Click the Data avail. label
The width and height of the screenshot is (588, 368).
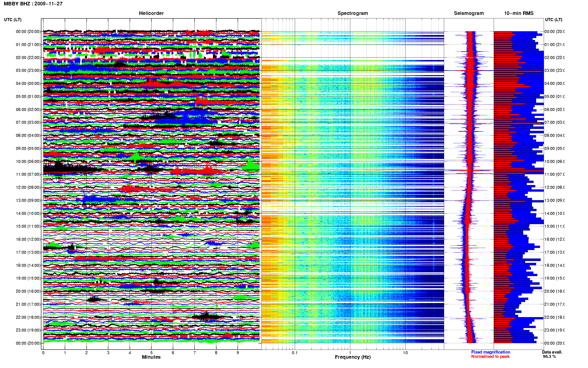pyautogui.click(x=552, y=352)
